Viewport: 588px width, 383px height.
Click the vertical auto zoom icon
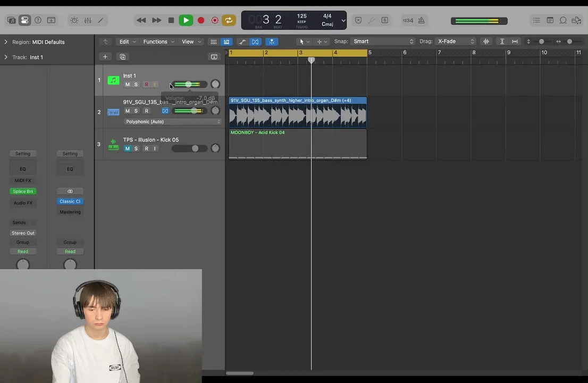pos(502,41)
